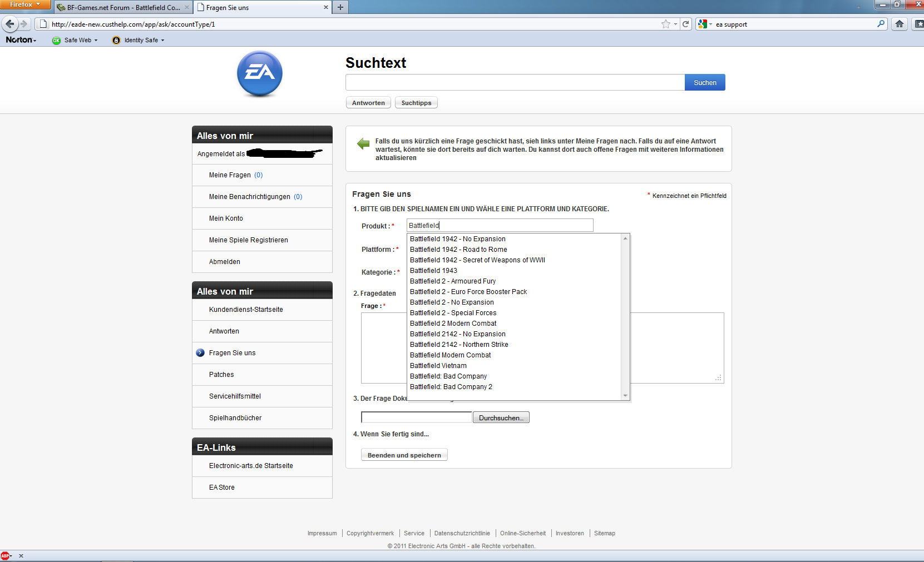Open Impressum footer link
924x562 pixels.
pyautogui.click(x=322, y=533)
